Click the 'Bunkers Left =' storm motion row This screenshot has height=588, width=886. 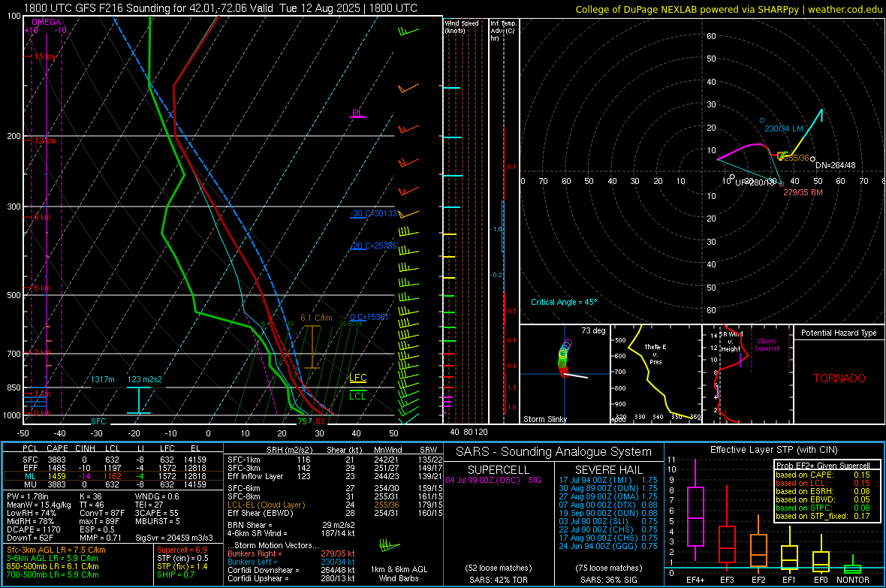coord(291,562)
